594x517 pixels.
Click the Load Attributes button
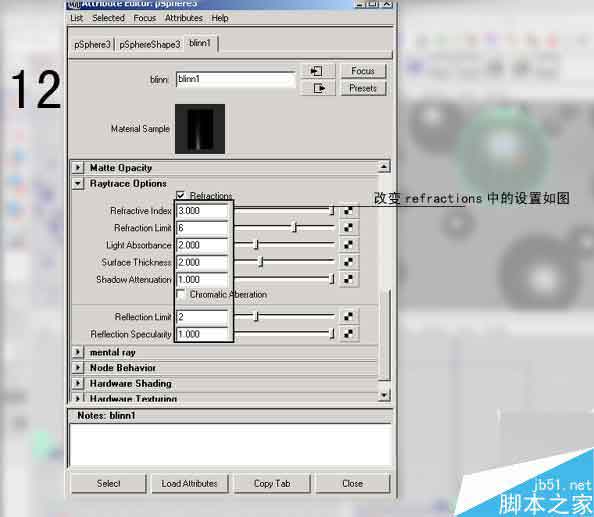pyautogui.click(x=189, y=483)
